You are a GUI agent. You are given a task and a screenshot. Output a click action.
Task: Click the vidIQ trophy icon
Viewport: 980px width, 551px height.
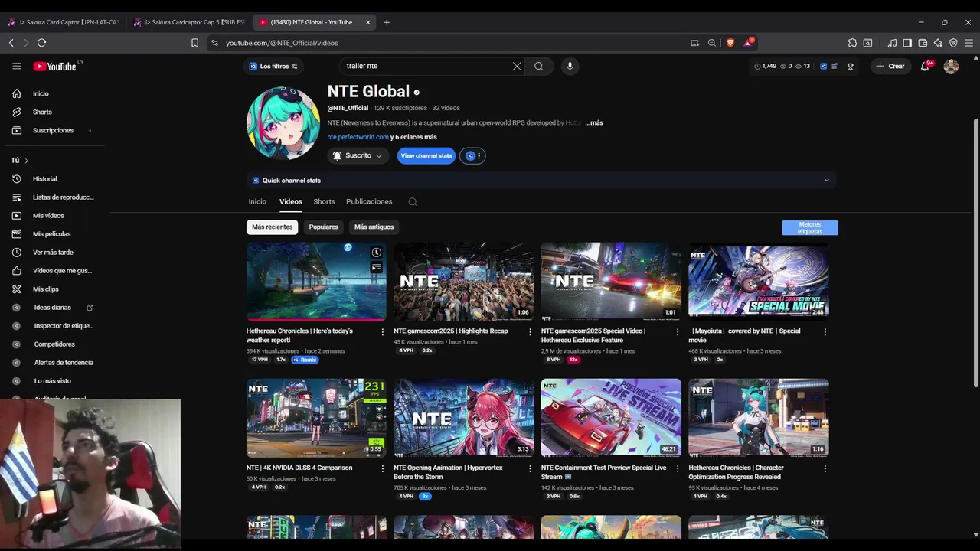click(x=851, y=67)
